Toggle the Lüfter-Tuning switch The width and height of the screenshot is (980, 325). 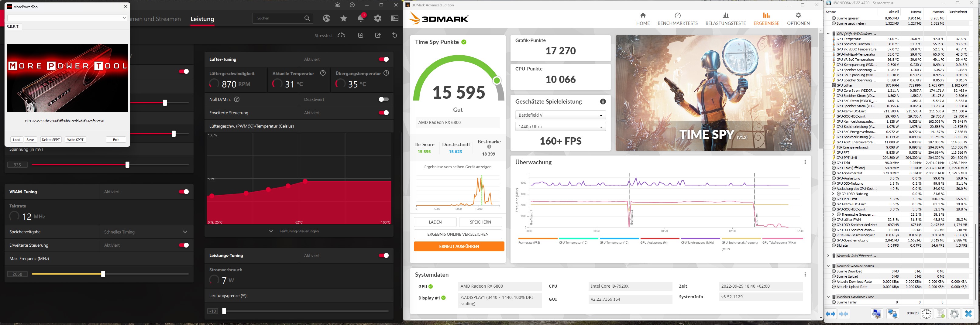pos(383,59)
